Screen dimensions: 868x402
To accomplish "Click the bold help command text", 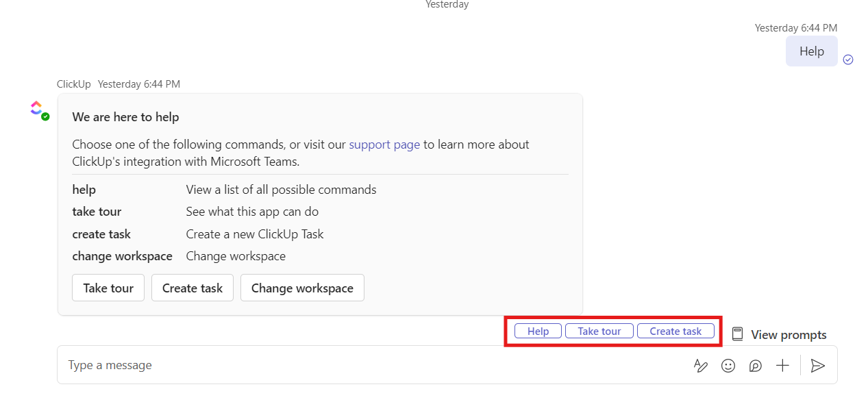I will coord(84,190).
